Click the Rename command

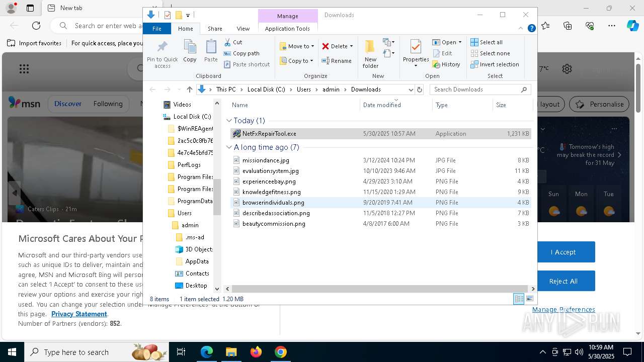click(337, 61)
